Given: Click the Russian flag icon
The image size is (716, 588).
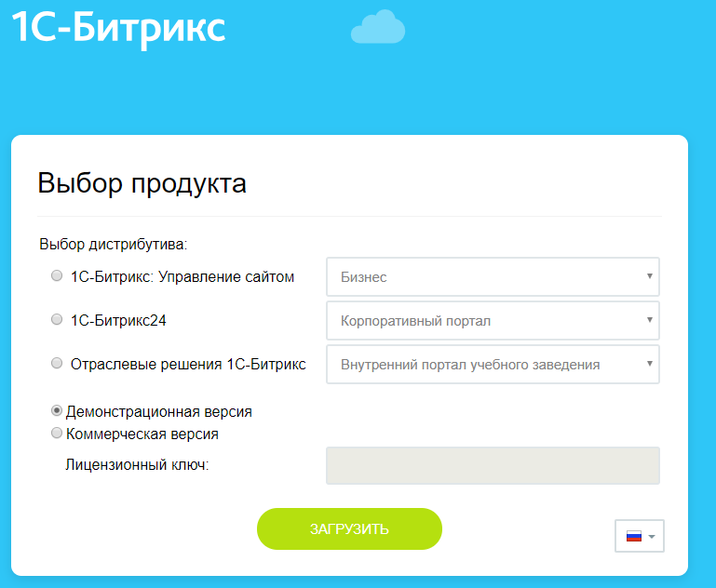Looking at the screenshot, I should pyautogui.click(x=634, y=537).
